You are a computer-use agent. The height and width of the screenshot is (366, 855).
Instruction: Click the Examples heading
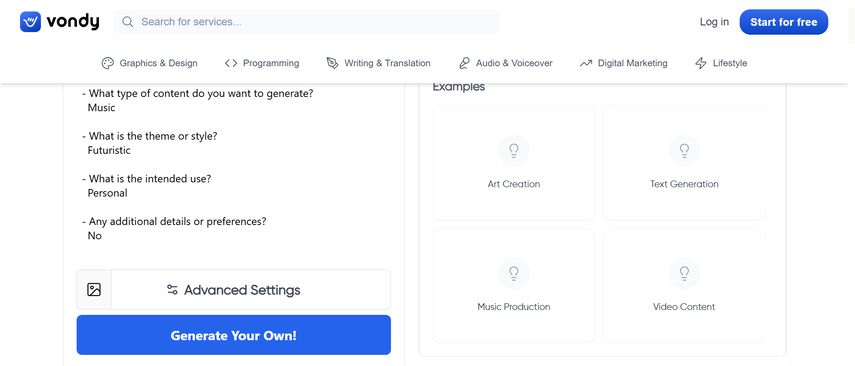point(459,87)
